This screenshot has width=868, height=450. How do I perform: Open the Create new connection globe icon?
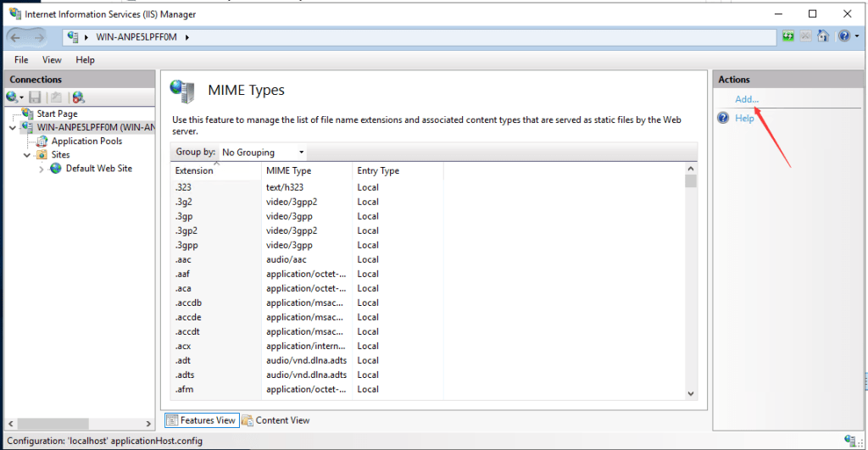[x=14, y=97]
